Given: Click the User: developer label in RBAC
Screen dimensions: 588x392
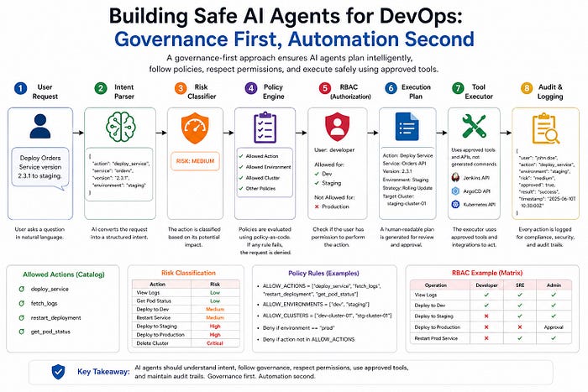Looking at the screenshot, I should (334, 150).
